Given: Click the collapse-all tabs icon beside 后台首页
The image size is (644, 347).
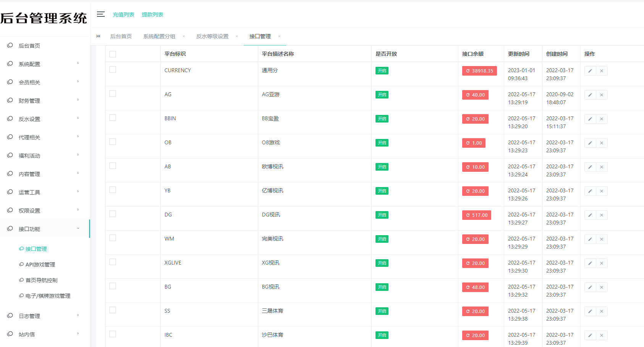Looking at the screenshot, I should tap(98, 36).
